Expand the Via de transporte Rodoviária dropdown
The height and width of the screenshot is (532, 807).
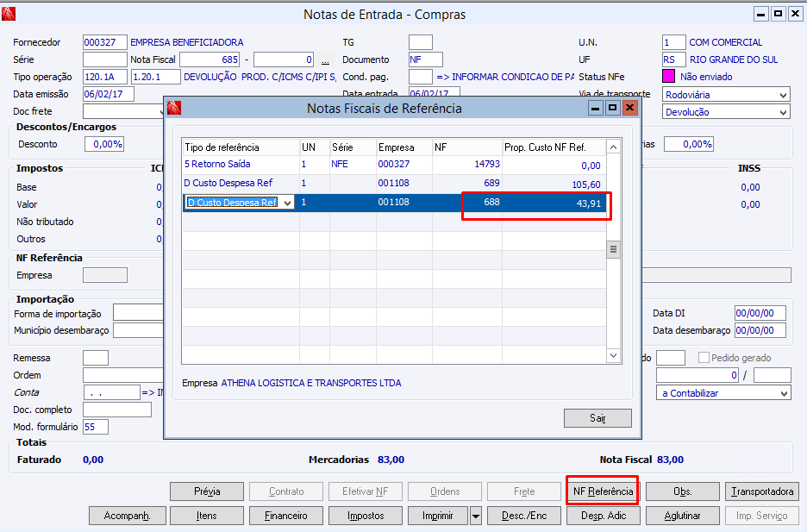click(x=783, y=95)
